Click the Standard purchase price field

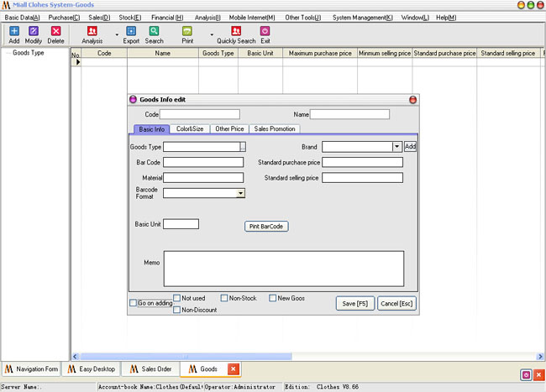(363, 162)
